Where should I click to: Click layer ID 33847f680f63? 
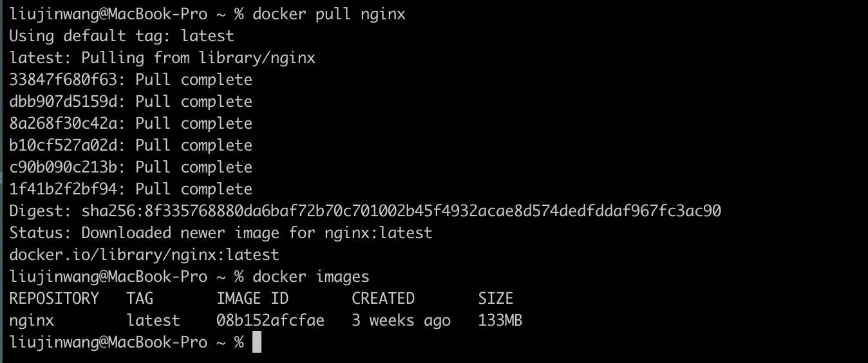[63, 79]
